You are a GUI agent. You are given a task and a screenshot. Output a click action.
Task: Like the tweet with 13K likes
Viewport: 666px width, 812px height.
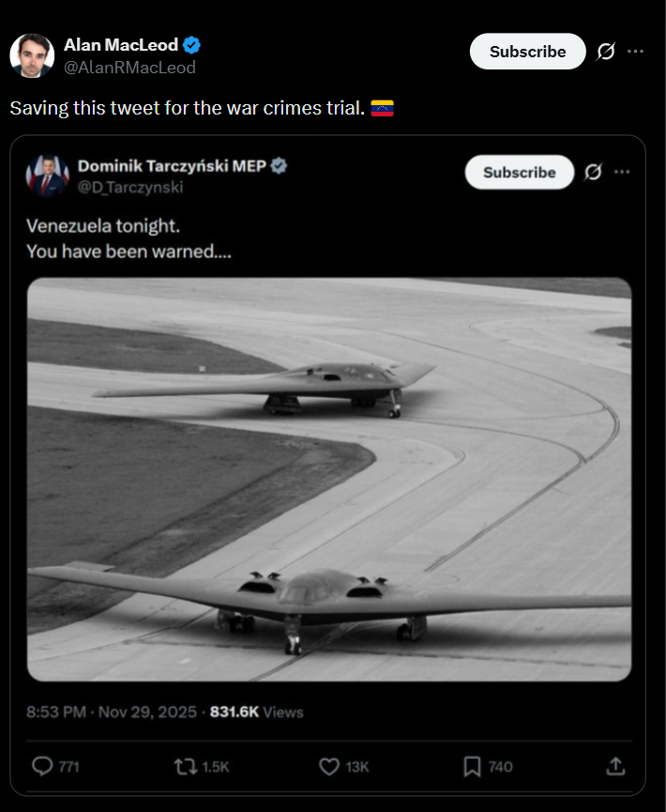(x=329, y=767)
